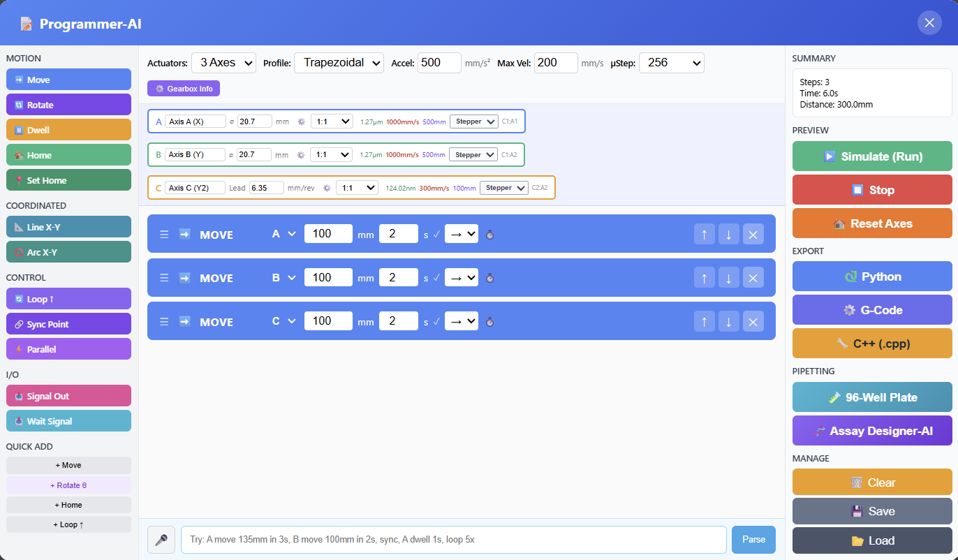Move the MOVE C step up using arrow icon
958x560 pixels.
[x=704, y=321]
